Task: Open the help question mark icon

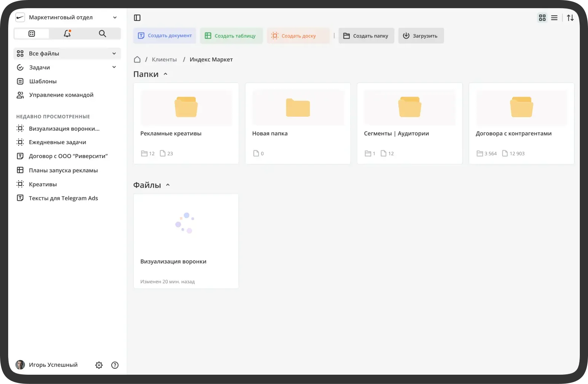Action: [x=115, y=365]
